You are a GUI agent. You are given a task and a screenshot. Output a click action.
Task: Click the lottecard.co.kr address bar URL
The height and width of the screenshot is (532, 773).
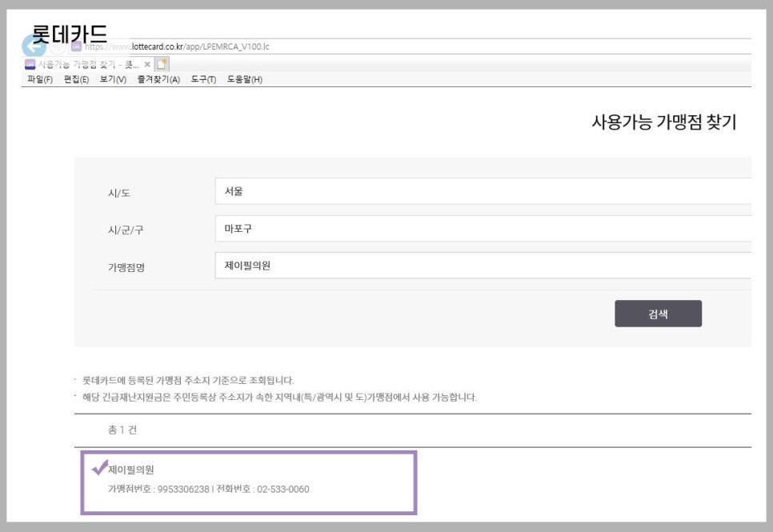(177, 47)
